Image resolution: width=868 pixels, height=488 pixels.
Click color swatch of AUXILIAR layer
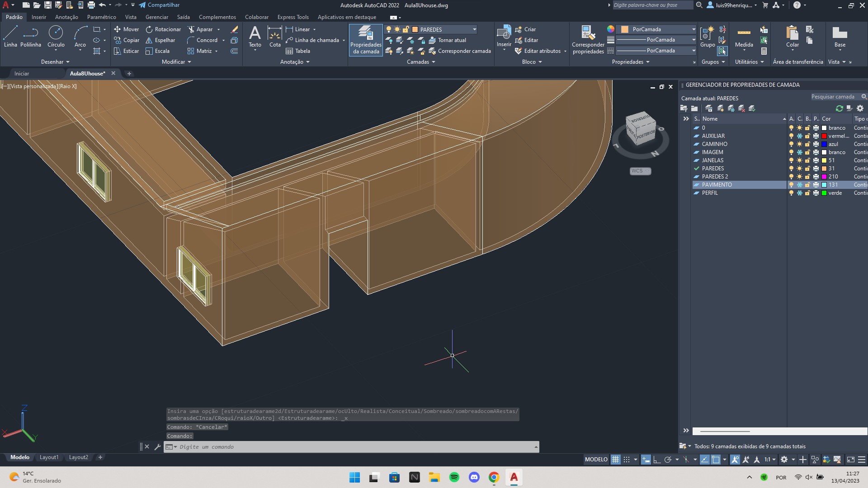(x=824, y=136)
